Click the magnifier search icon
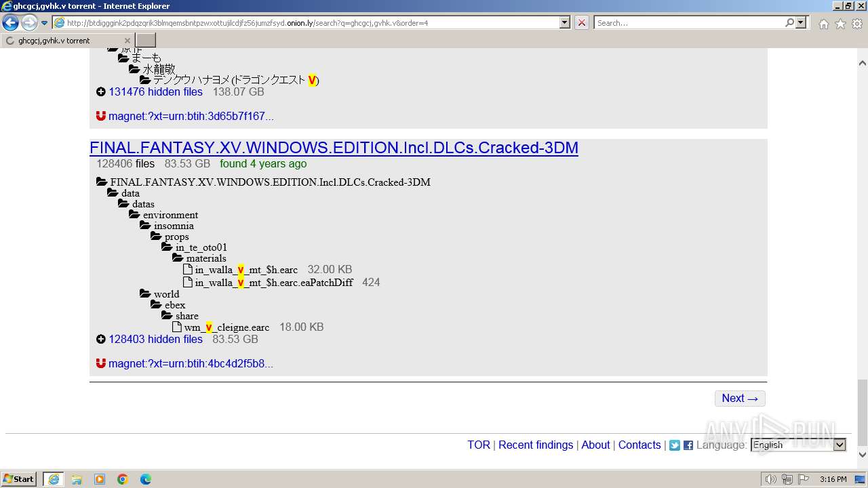The width and height of the screenshot is (868, 488). pos(789,22)
